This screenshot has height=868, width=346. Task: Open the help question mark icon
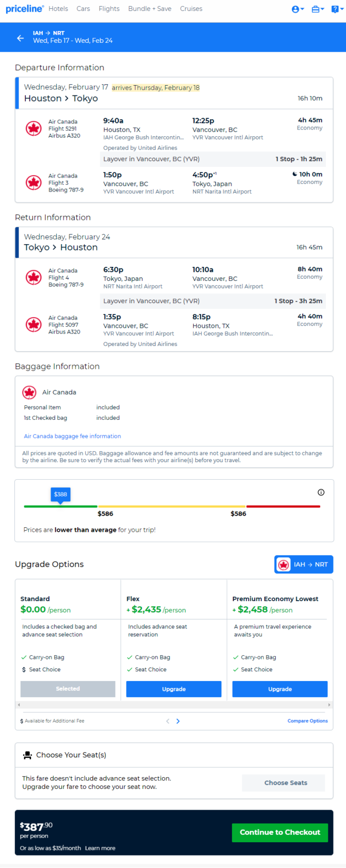coord(337,9)
